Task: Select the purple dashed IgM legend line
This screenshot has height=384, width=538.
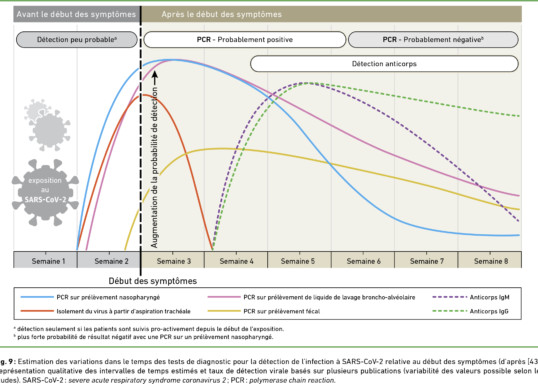Action: (x=450, y=297)
